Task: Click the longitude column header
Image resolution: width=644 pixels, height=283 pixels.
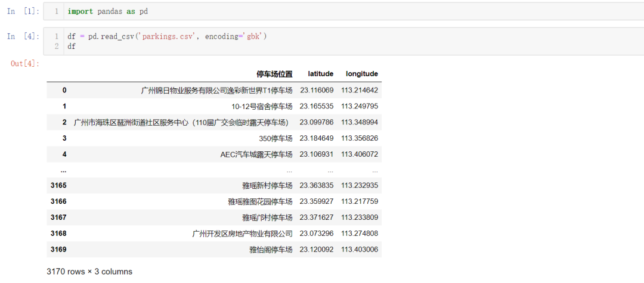Action: pyautogui.click(x=362, y=74)
